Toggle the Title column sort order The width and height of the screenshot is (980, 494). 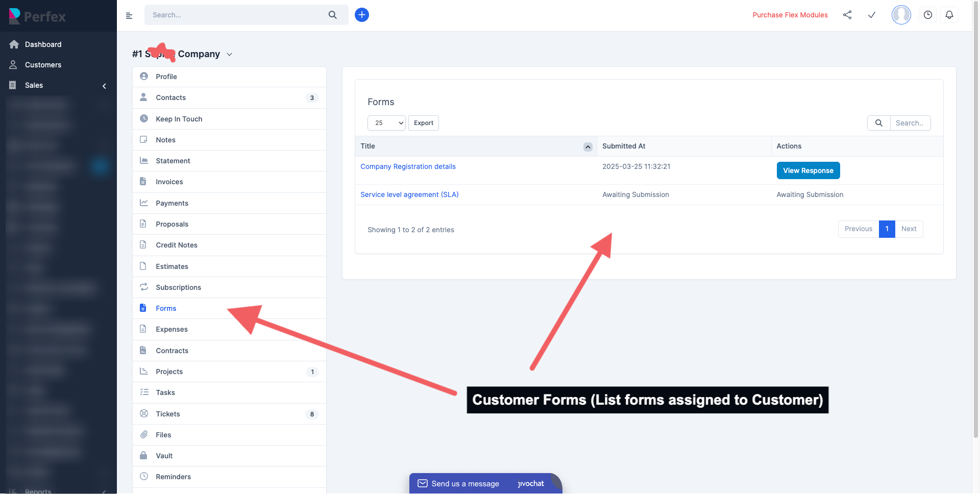click(x=587, y=146)
